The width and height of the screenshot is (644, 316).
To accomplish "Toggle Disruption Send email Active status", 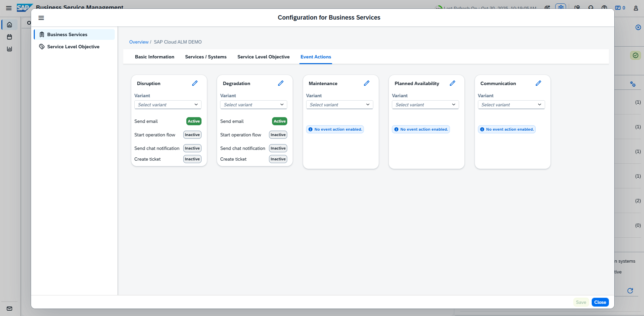I will click(194, 121).
